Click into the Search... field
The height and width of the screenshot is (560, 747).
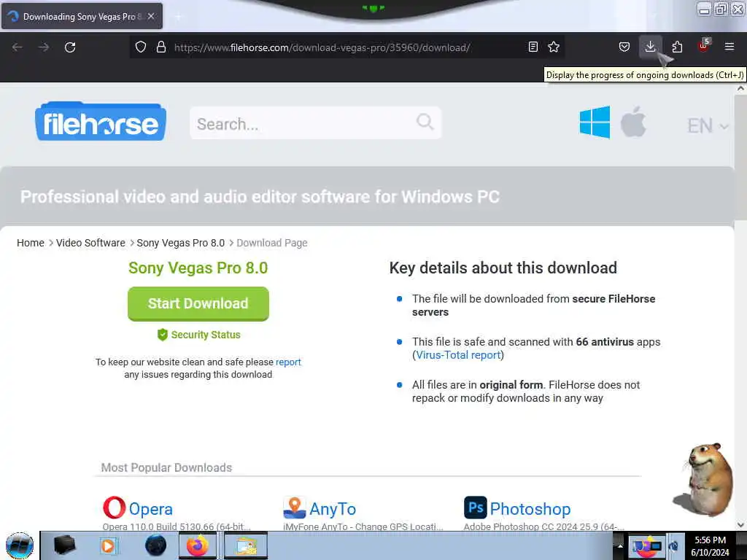tap(315, 122)
